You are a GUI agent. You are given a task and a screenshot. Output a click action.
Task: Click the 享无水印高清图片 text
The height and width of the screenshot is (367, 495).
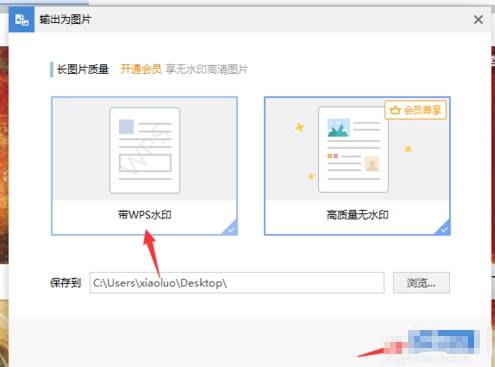(x=207, y=69)
